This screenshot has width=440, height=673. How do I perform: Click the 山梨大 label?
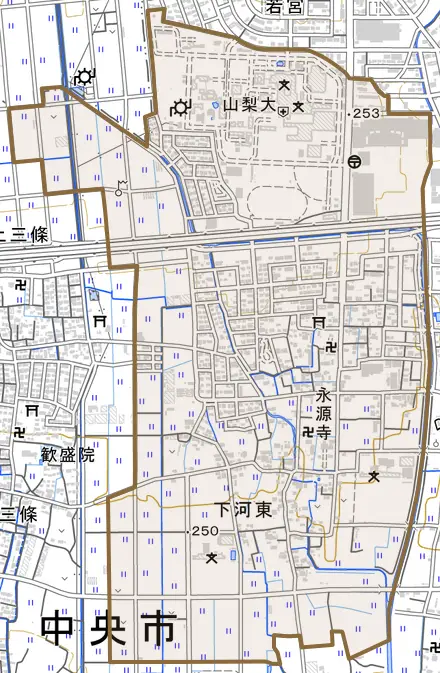click(x=249, y=105)
